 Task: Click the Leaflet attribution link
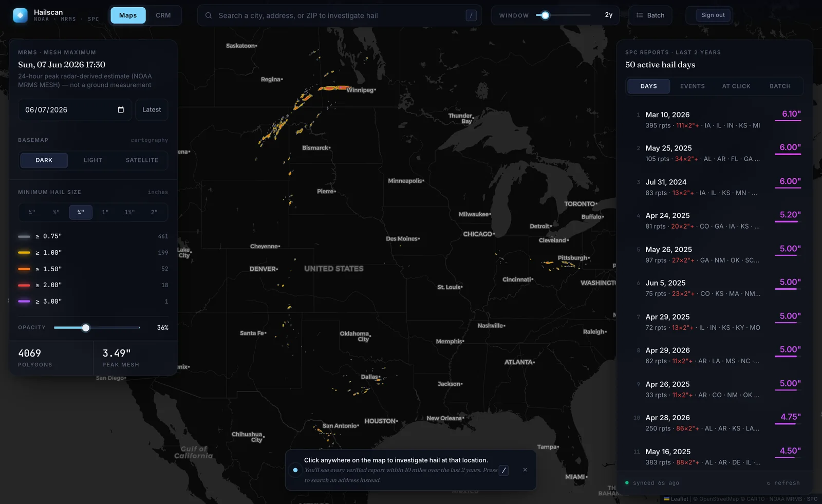[676, 499]
